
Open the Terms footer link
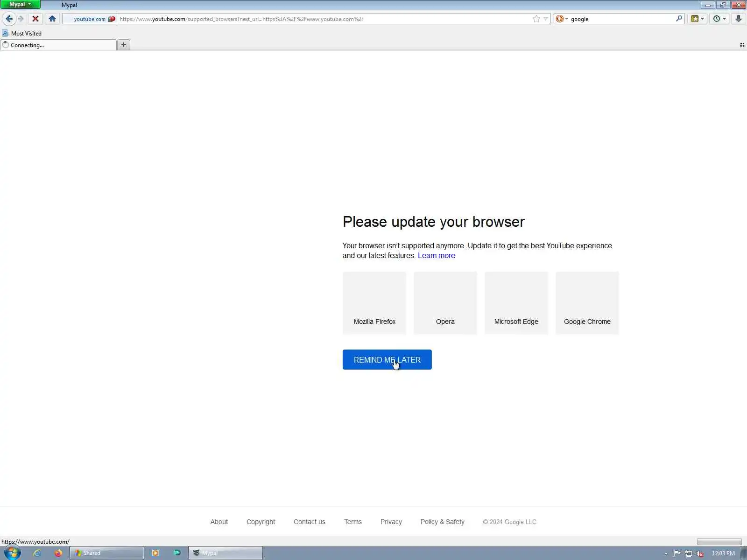[353, 522]
